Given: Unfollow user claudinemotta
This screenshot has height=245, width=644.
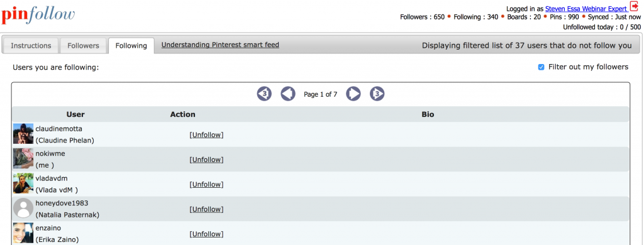Looking at the screenshot, I should [206, 134].
